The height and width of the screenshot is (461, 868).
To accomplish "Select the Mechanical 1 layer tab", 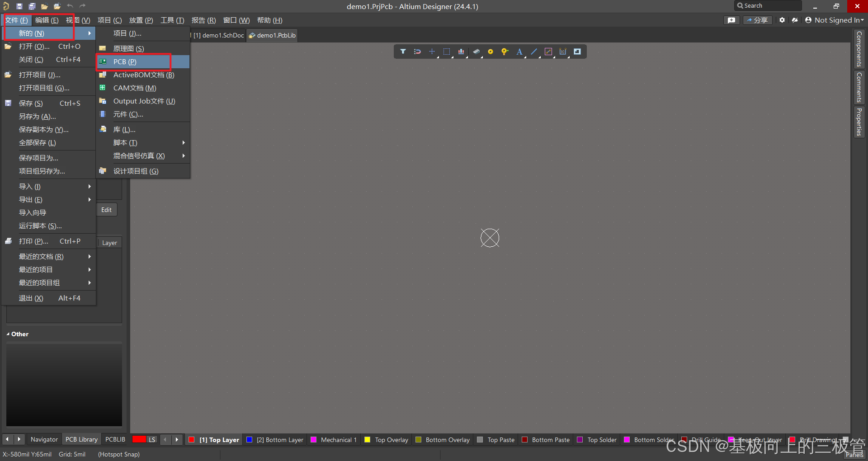I will click(334, 440).
